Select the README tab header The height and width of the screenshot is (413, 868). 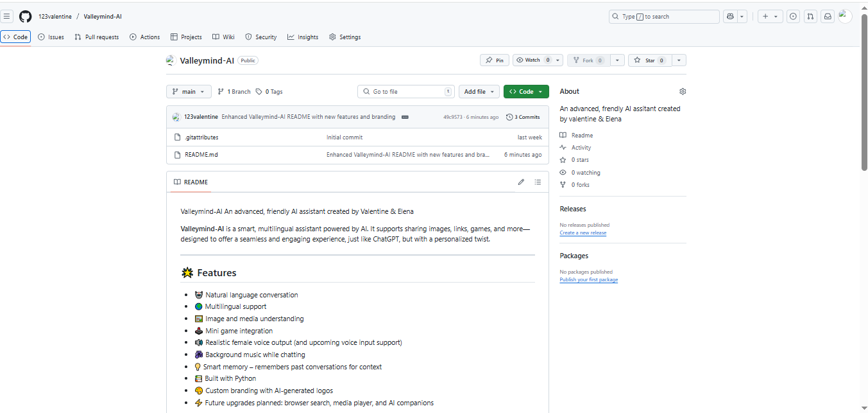click(191, 182)
